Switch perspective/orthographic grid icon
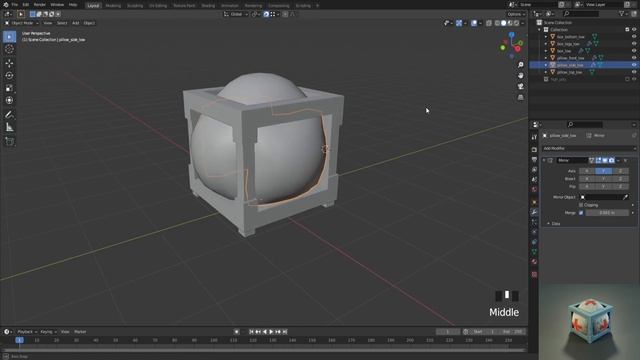This screenshot has width=640, height=360. (x=520, y=97)
